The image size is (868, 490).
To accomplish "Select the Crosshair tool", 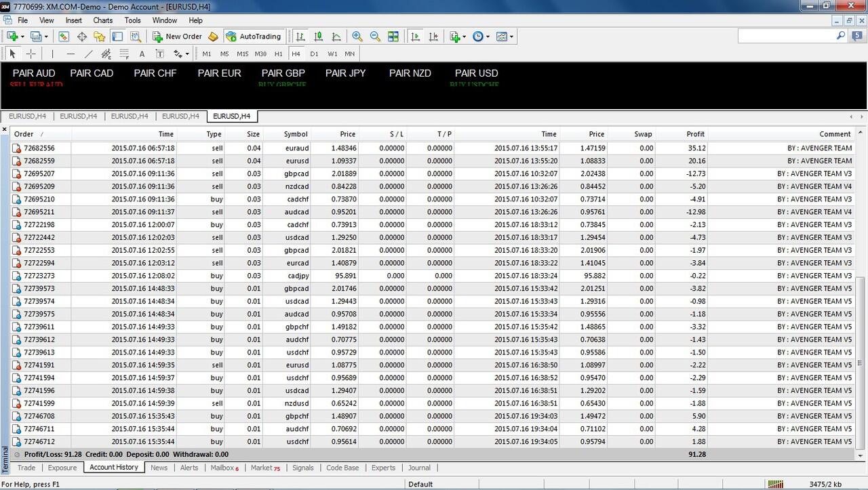I will [31, 54].
